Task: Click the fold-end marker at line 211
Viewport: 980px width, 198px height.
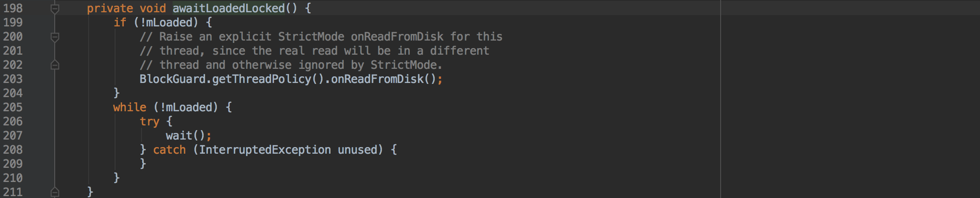Action: click(55, 192)
